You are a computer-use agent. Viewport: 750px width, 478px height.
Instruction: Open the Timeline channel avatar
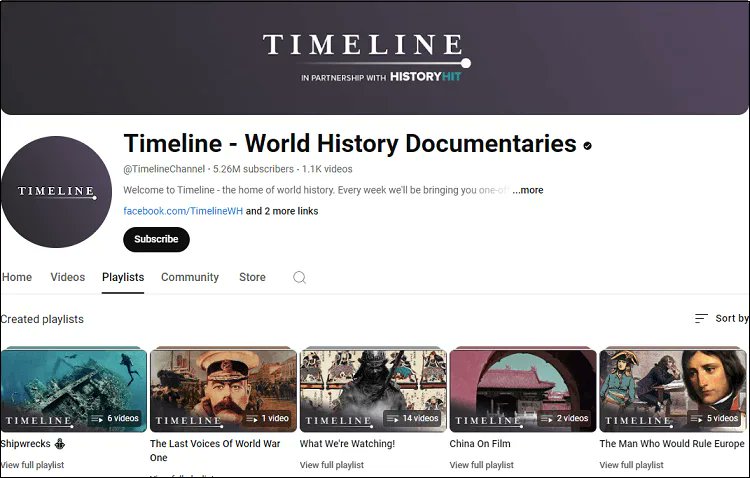coord(56,192)
